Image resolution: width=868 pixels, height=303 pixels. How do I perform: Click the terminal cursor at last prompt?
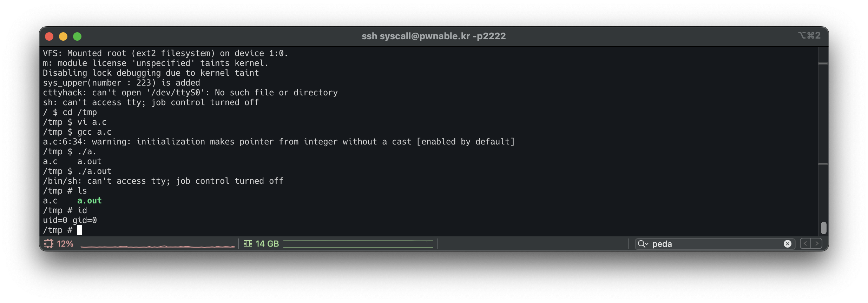coord(80,230)
